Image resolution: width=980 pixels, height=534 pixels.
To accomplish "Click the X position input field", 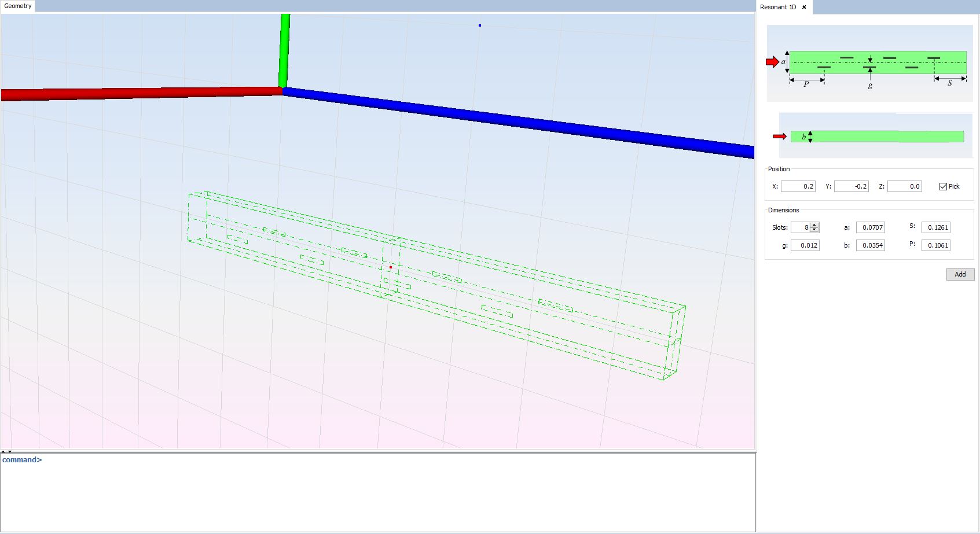I will point(798,186).
